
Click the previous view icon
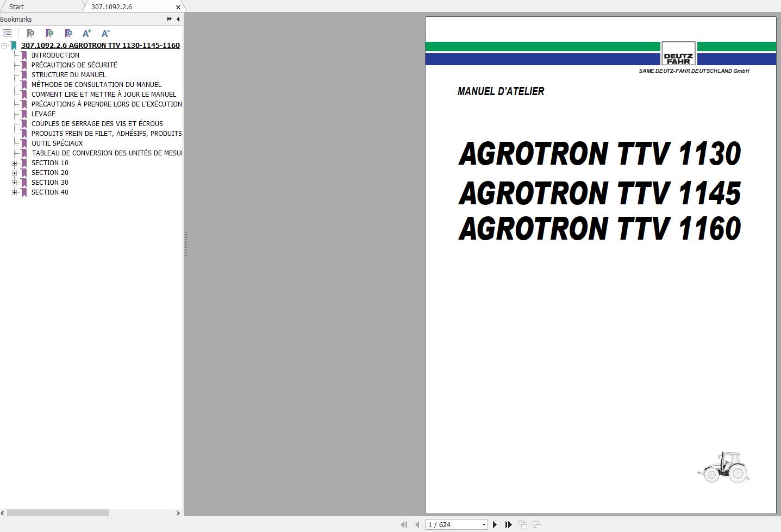[x=523, y=524]
